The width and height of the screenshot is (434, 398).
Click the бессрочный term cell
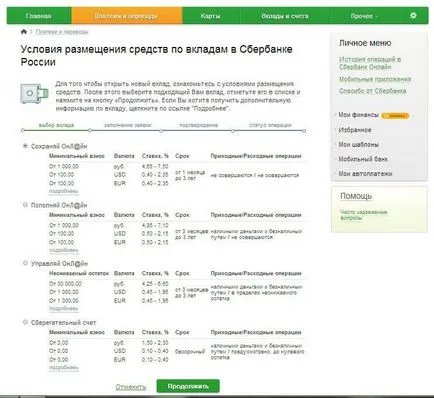click(190, 351)
